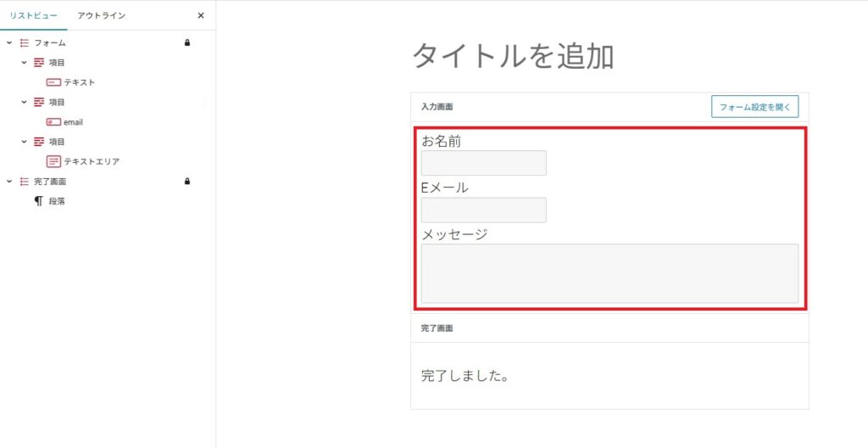The width and height of the screenshot is (868, 448).
Task: Click the email block icon
Action: tap(53, 122)
